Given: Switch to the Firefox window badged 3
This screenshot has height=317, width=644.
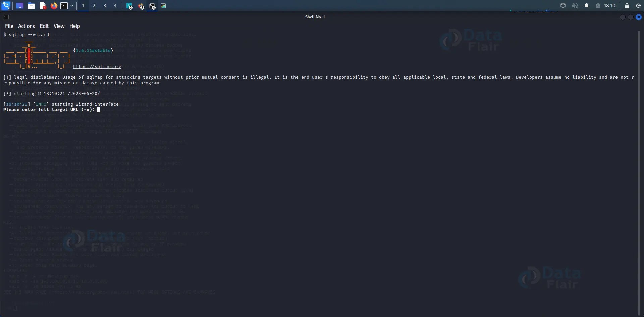Looking at the screenshot, I should (x=141, y=6).
